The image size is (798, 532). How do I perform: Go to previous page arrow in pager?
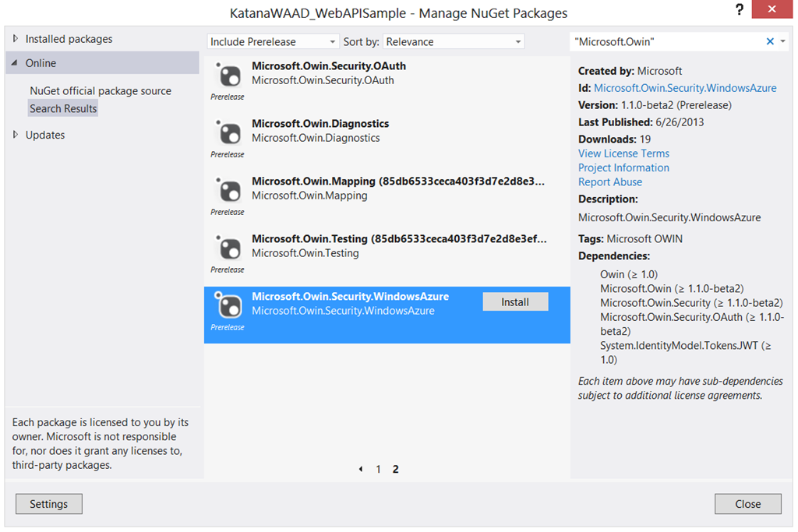[361, 469]
